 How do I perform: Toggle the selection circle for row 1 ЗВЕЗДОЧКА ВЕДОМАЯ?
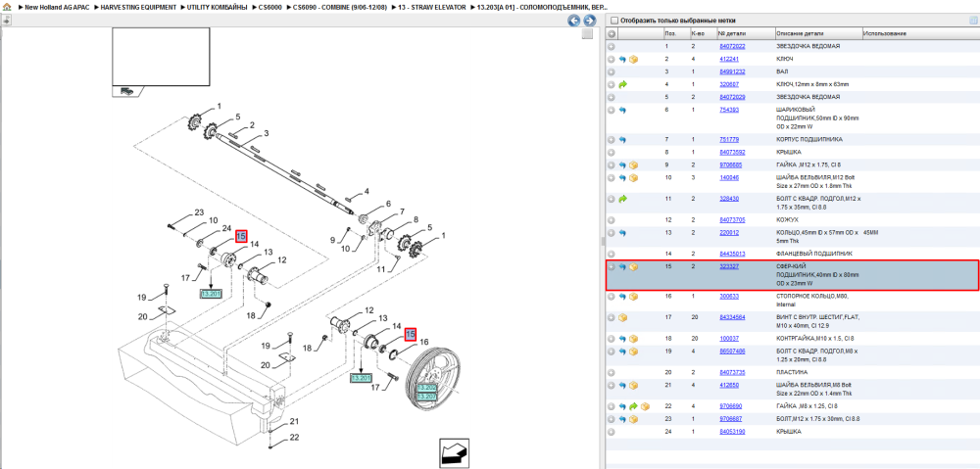[x=612, y=46]
